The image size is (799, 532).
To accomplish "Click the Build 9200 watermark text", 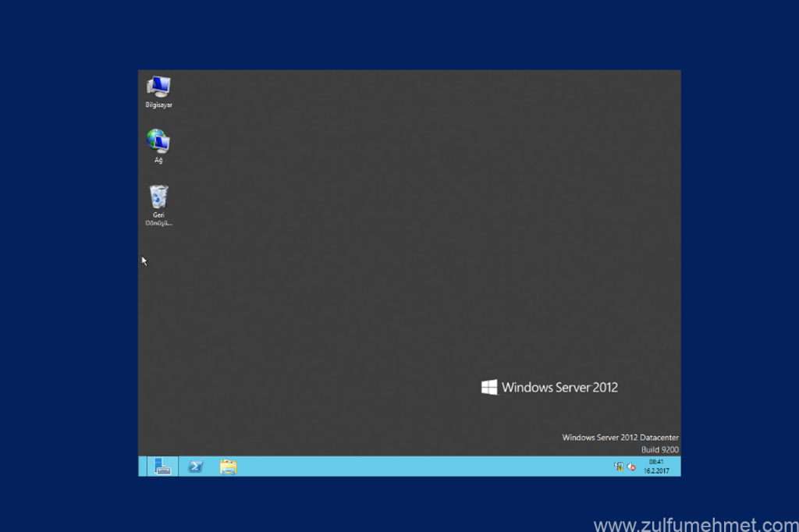I will click(659, 450).
